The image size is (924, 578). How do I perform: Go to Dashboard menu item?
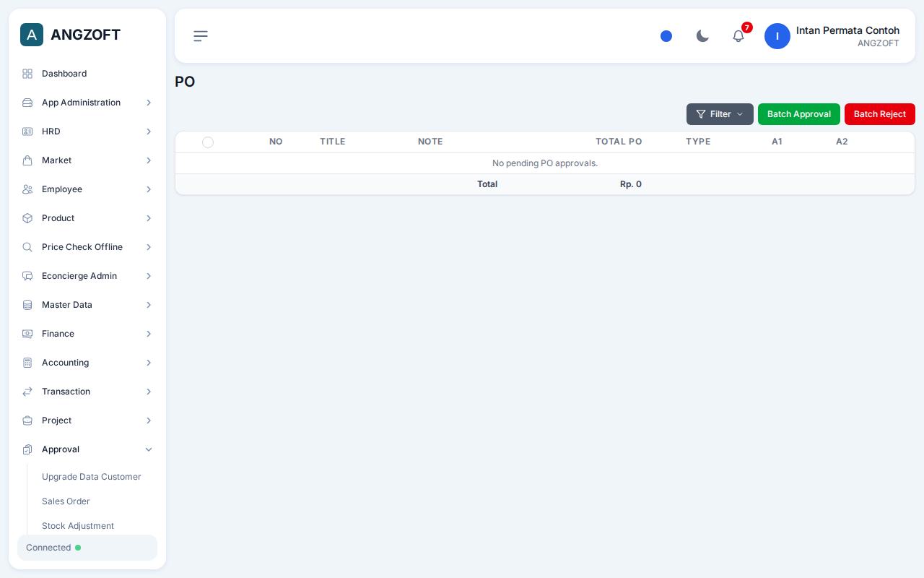coord(87,74)
